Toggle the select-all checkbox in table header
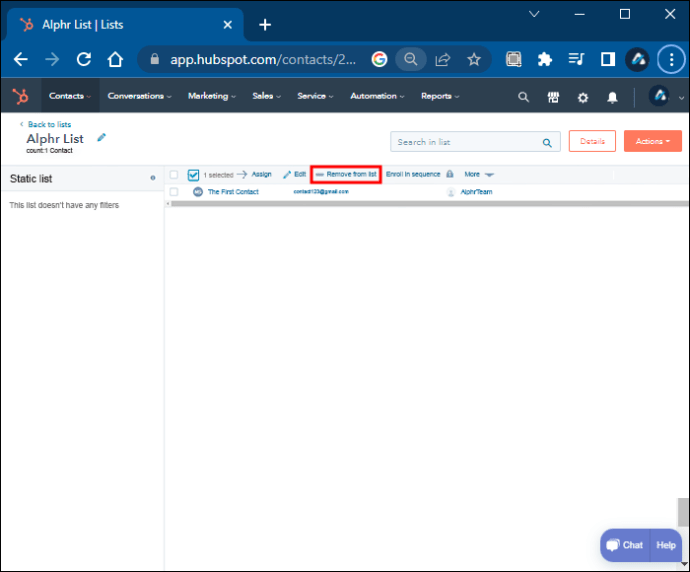 [174, 174]
